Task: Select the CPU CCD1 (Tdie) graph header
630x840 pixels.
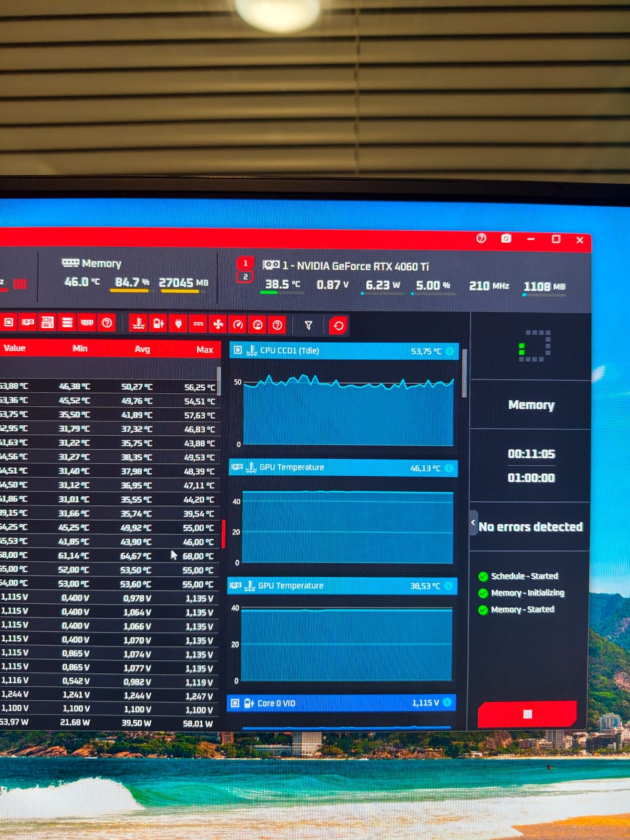Action: pos(343,351)
